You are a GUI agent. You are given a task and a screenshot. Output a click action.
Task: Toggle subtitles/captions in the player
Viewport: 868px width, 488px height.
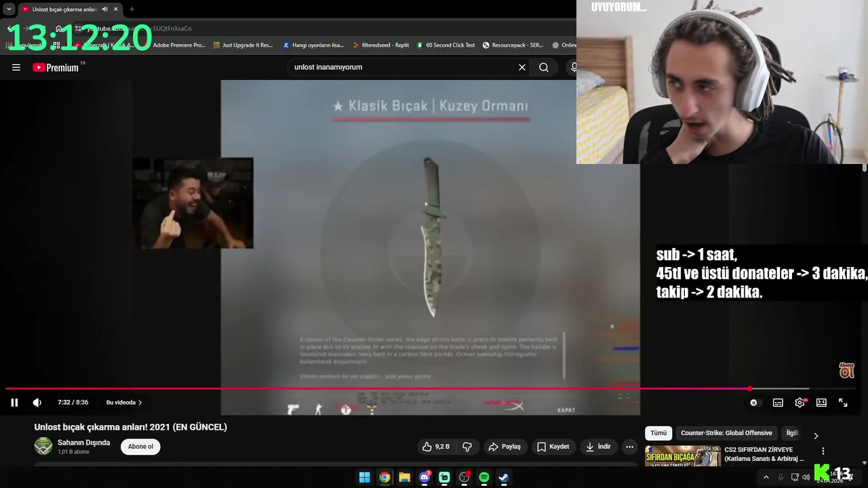point(778,403)
